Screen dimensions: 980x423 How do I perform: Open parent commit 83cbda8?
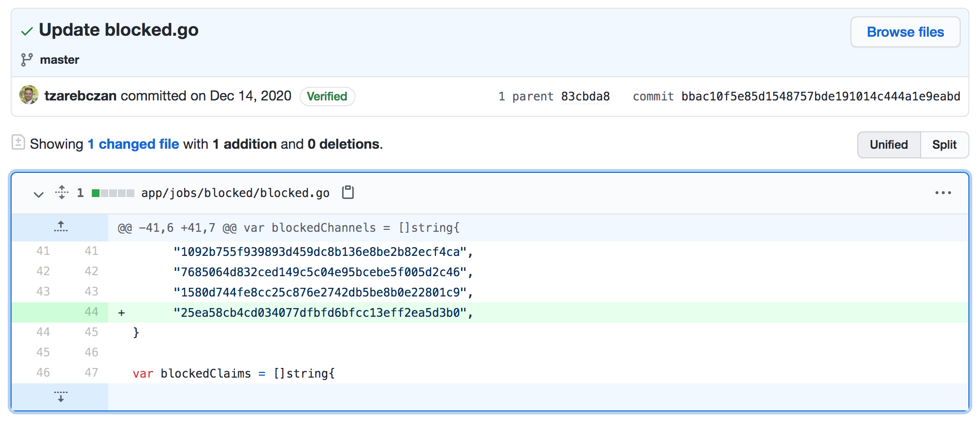click(585, 97)
